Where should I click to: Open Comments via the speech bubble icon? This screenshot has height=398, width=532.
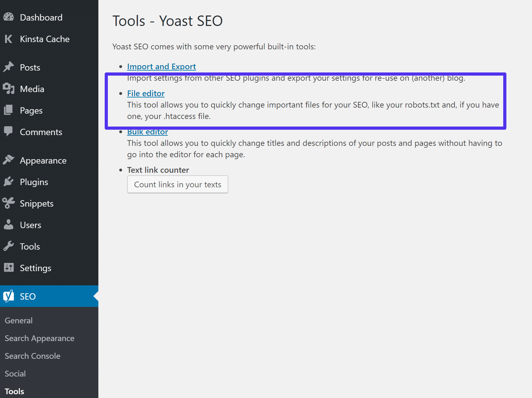coord(9,132)
